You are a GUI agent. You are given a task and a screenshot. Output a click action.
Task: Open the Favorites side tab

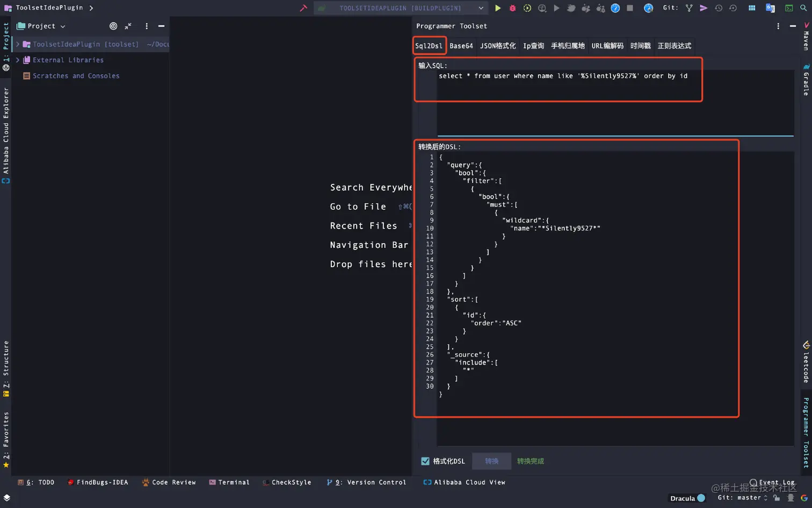(x=6, y=440)
